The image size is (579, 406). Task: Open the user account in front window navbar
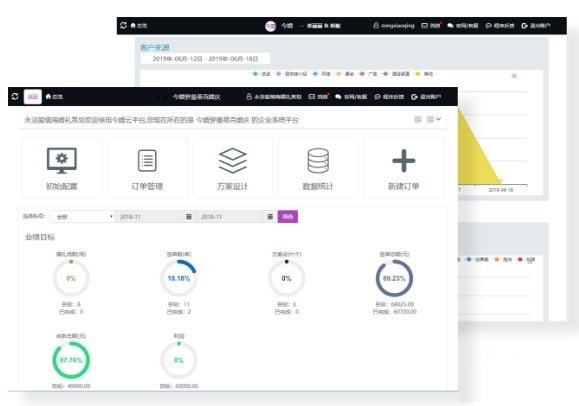pos(274,97)
